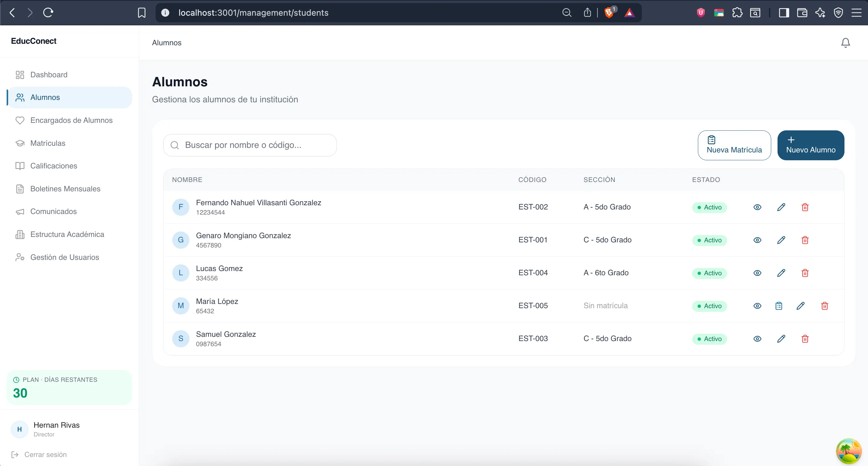Open browser extensions puzzle icon
The image size is (868, 466).
pyautogui.click(x=737, y=13)
